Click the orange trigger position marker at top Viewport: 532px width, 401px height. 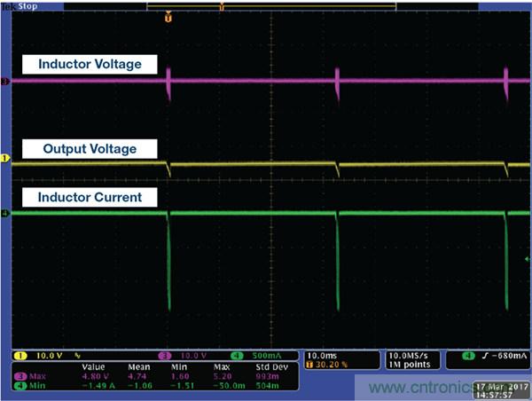(x=168, y=16)
